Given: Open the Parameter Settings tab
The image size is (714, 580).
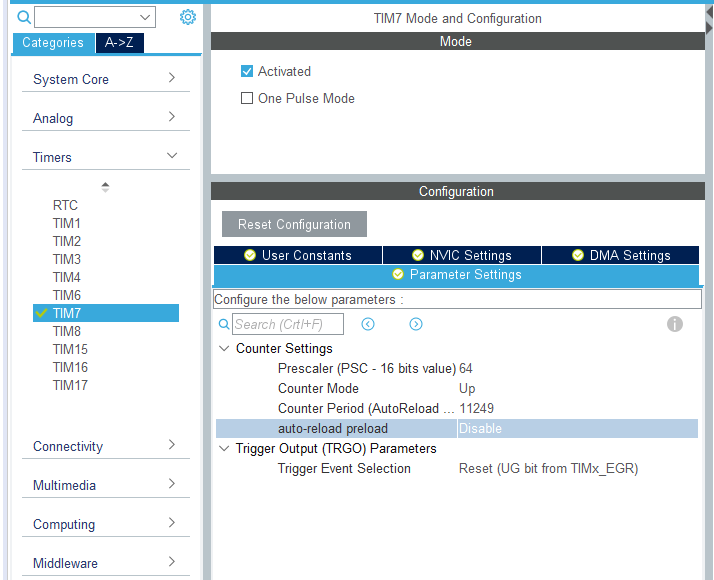Looking at the screenshot, I should click(x=456, y=275).
